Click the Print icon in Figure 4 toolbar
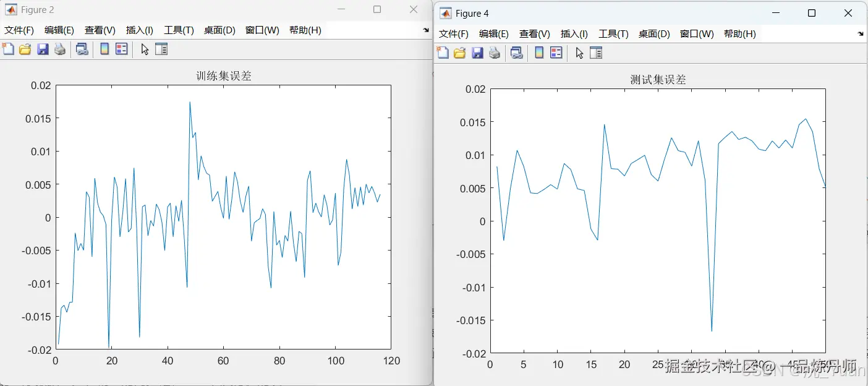868x386 pixels. coord(495,53)
